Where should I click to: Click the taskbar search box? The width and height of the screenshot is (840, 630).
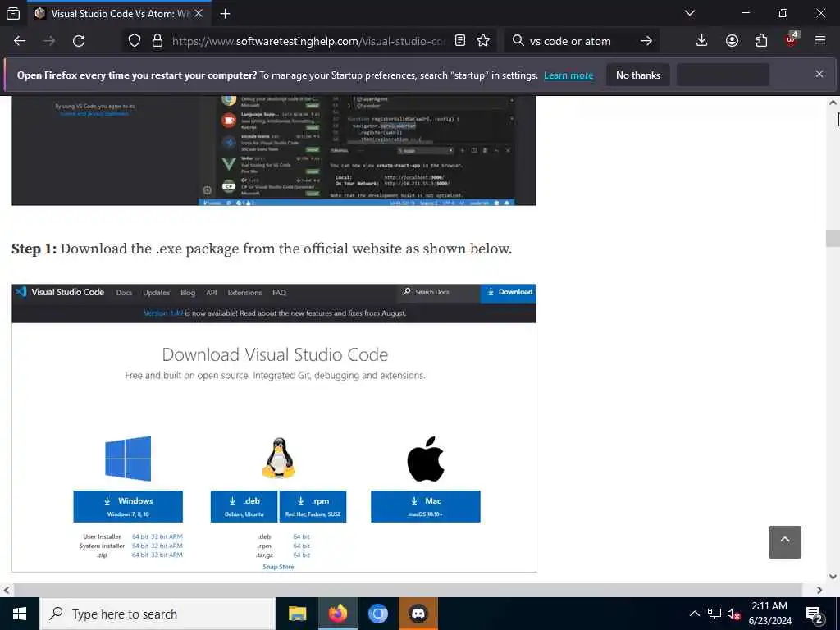tap(157, 614)
